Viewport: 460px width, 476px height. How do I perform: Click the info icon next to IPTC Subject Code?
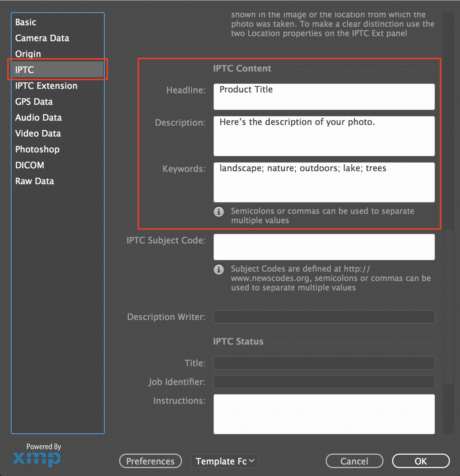tap(219, 269)
